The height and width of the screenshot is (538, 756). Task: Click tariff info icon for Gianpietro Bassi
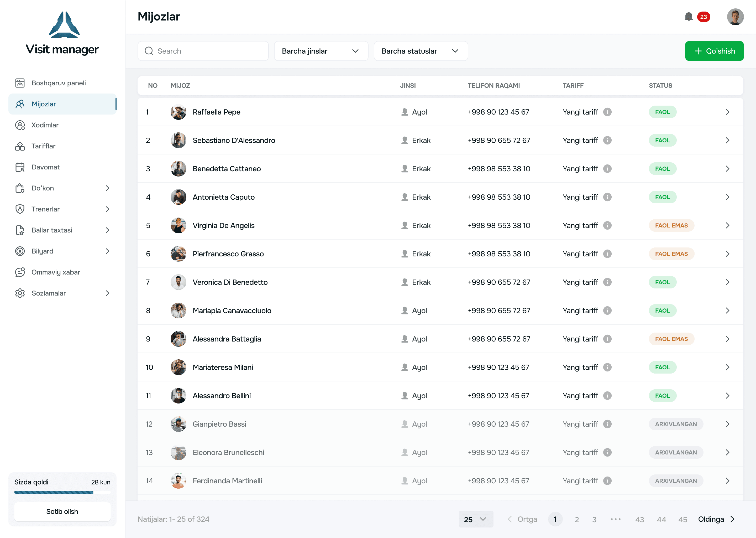607,424
